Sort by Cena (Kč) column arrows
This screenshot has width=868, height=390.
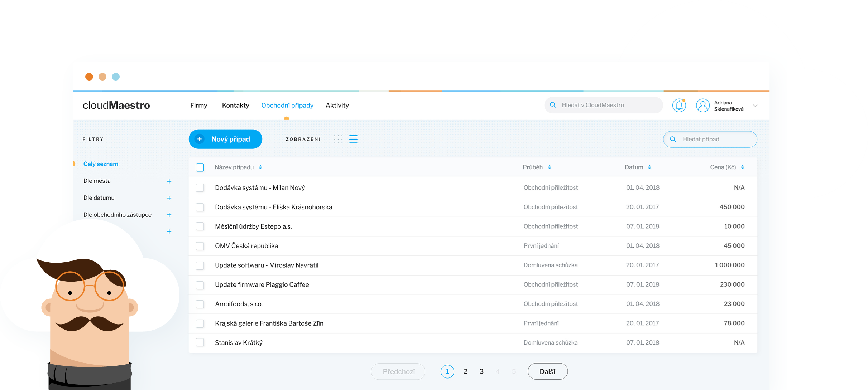click(743, 167)
